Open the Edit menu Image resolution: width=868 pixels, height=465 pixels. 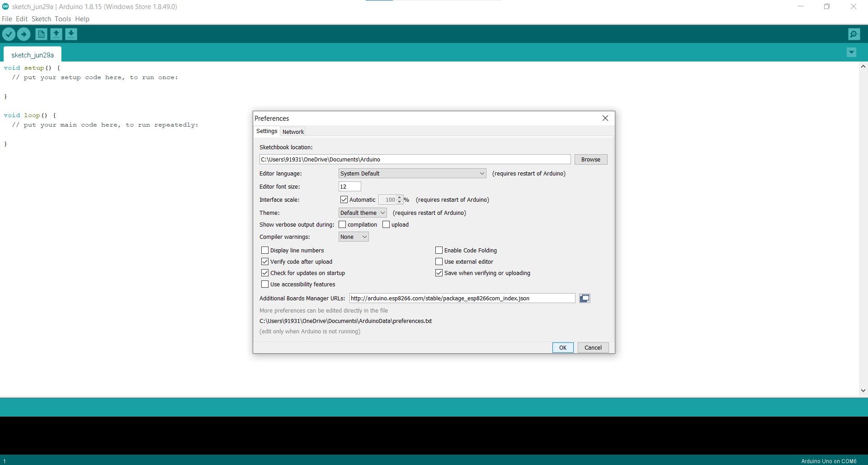[22, 19]
